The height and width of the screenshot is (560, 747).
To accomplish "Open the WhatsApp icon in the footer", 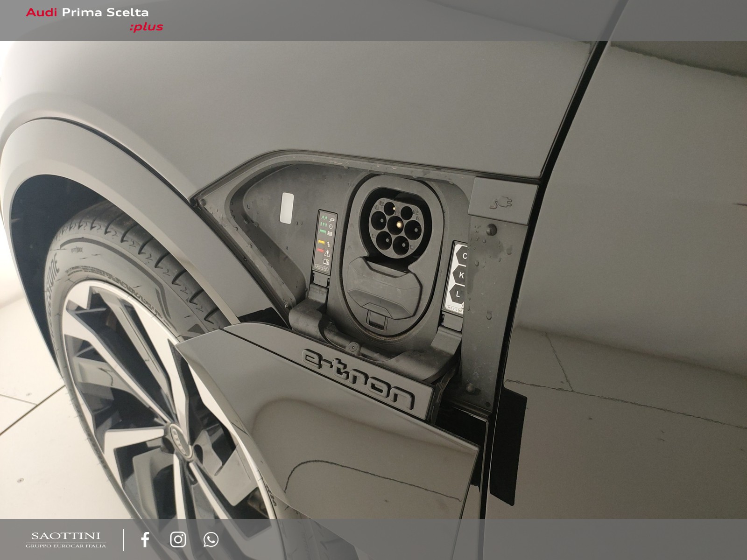I will pos(211,539).
